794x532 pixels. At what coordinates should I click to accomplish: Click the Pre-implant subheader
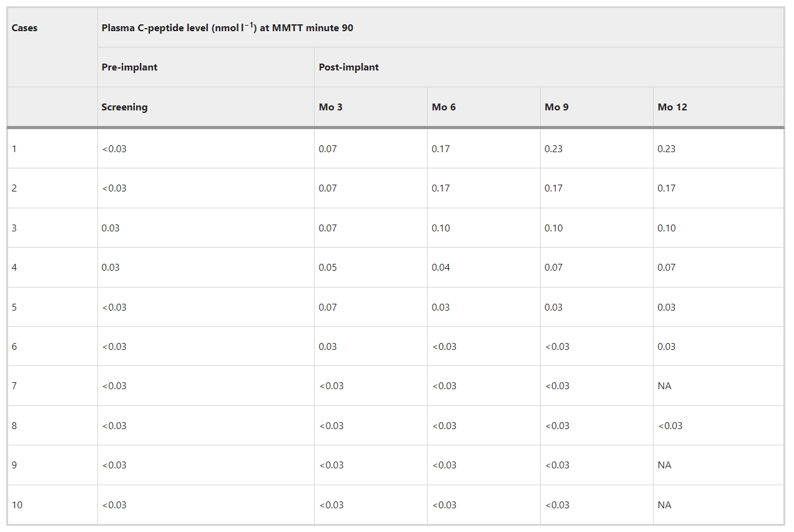pyautogui.click(x=129, y=67)
